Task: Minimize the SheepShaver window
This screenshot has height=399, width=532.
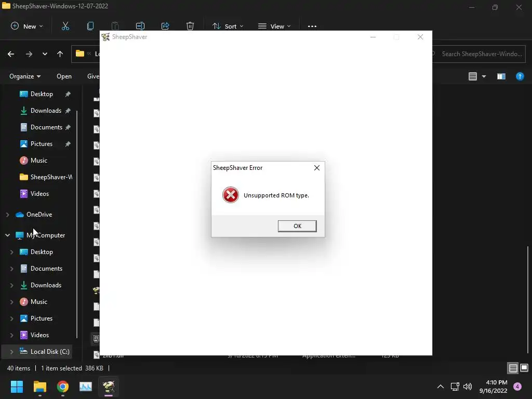Action: coord(373,37)
